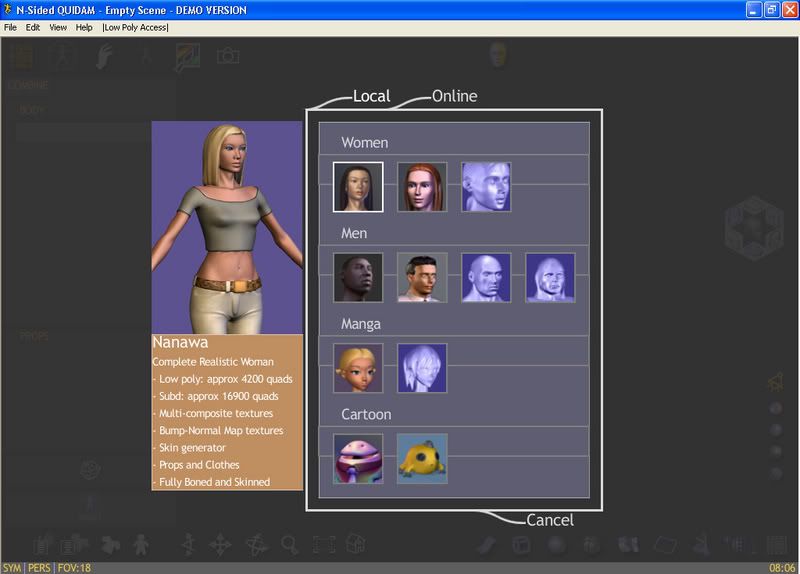
Task: Open the Low Poly Access menu
Action: click(x=135, y=28)
